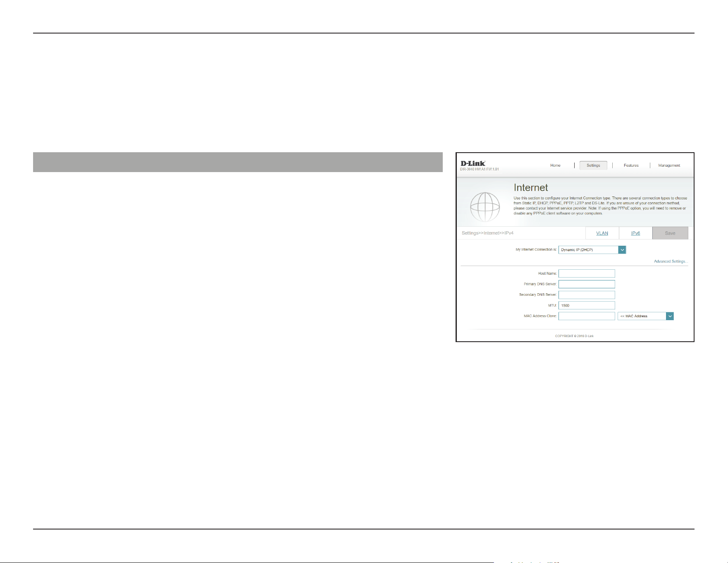
Task: Click the Internet page heading
Action: point(530,187)
